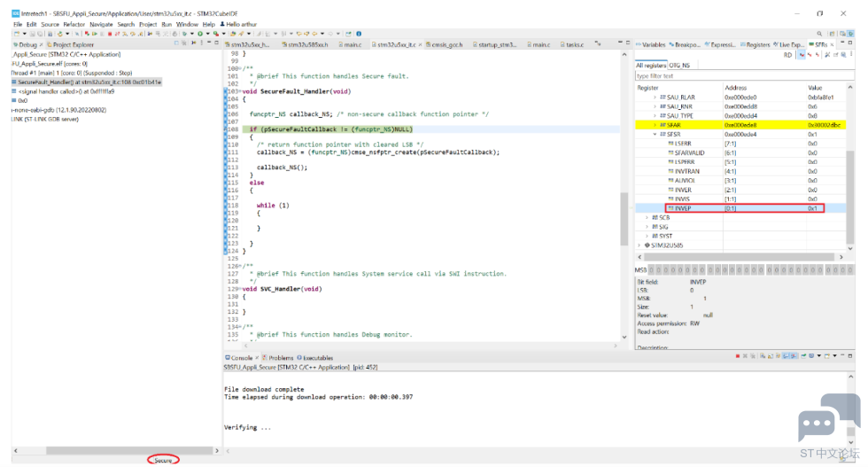Open the Debug launch dropdown arrow

click(x=192, y=34)
